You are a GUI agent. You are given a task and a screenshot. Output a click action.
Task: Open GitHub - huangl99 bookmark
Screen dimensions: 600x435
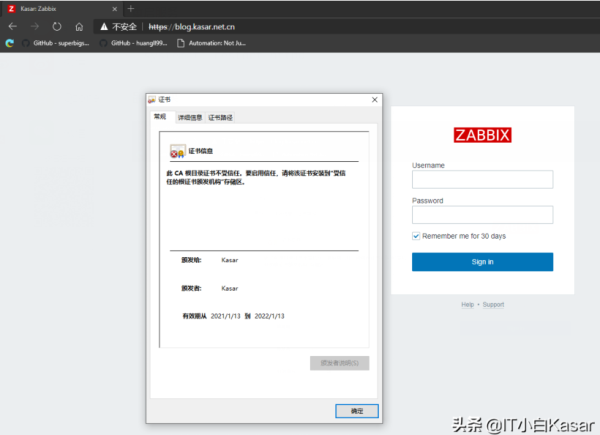click(x=134, y=43)
